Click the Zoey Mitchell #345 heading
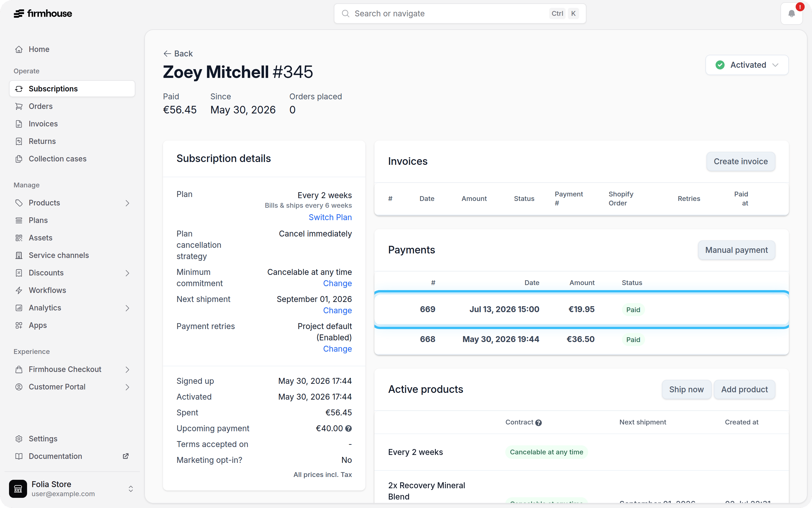812x508 pixels. [x=238, y=72]
